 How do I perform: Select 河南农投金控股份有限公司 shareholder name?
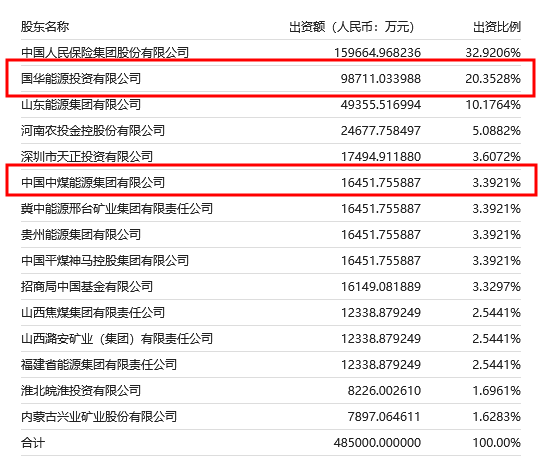[93, 131]
